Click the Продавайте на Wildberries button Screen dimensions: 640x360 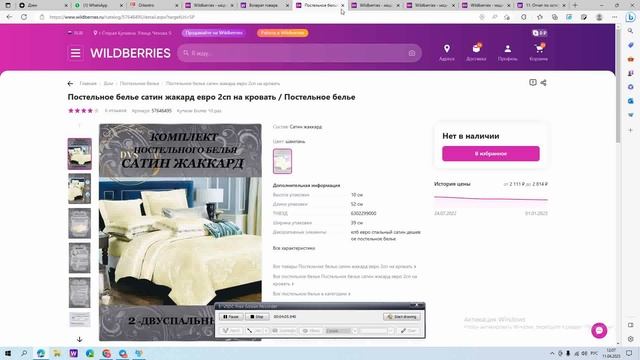(213, 33)
